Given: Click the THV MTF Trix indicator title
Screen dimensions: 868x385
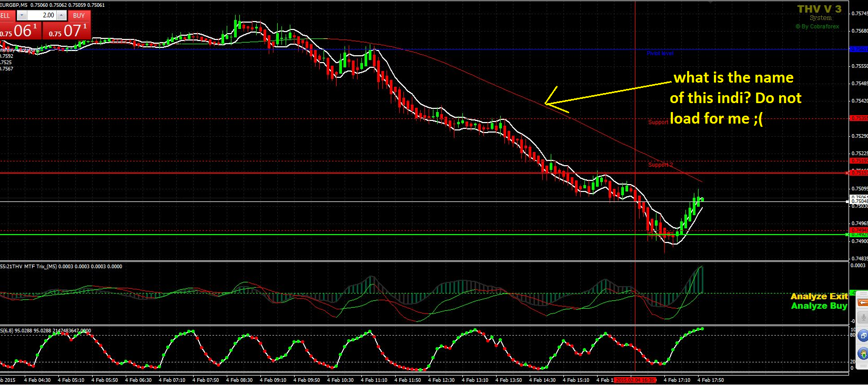Looking at the screenshot, I should (x=60, y=267).
